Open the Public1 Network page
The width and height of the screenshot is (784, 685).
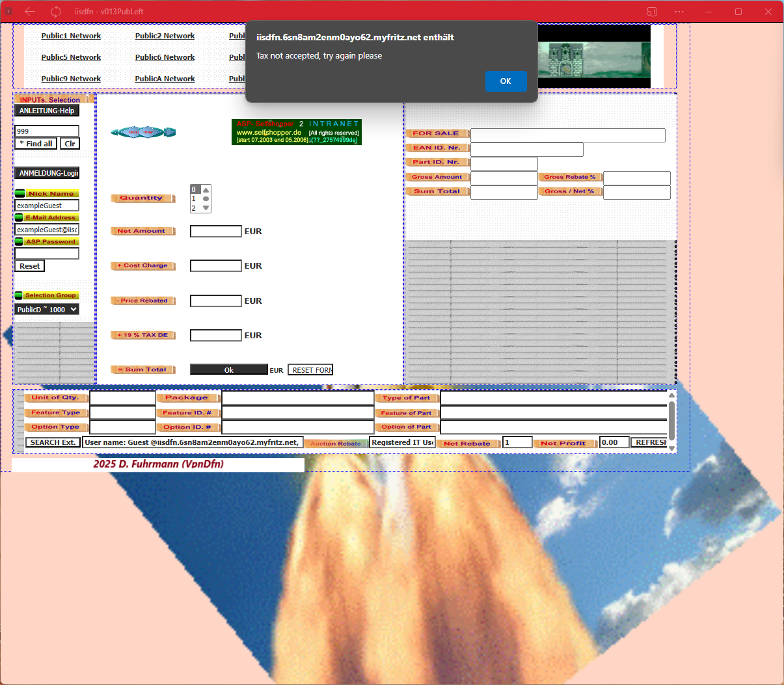[71, 36]
